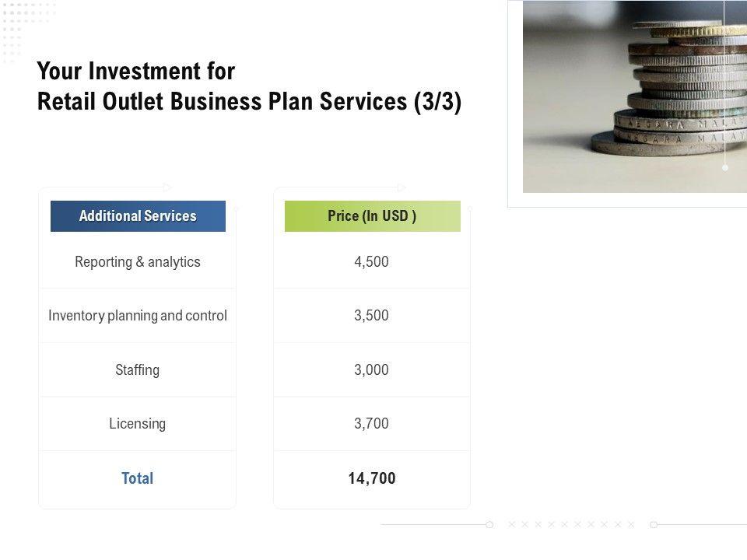Click the right circle on bottom line
This screenshot has width=747, height=560.
coord(654,525)
